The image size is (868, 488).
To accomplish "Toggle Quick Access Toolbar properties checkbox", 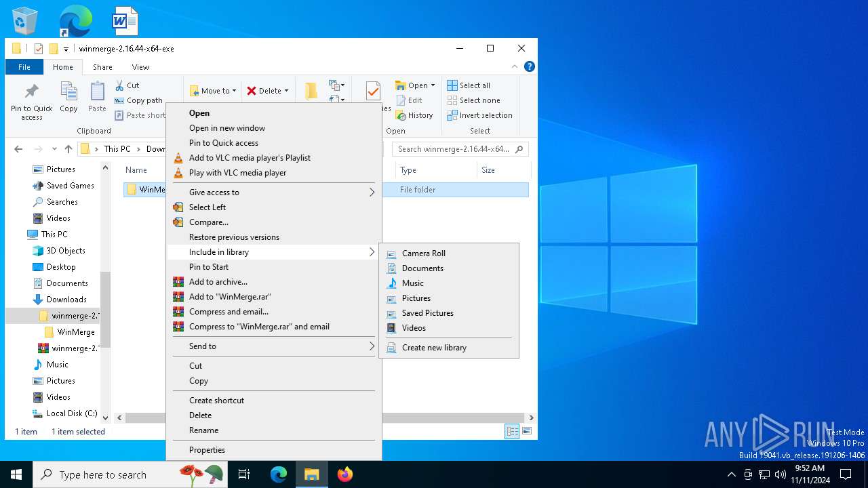I will (x=39, y=49).
